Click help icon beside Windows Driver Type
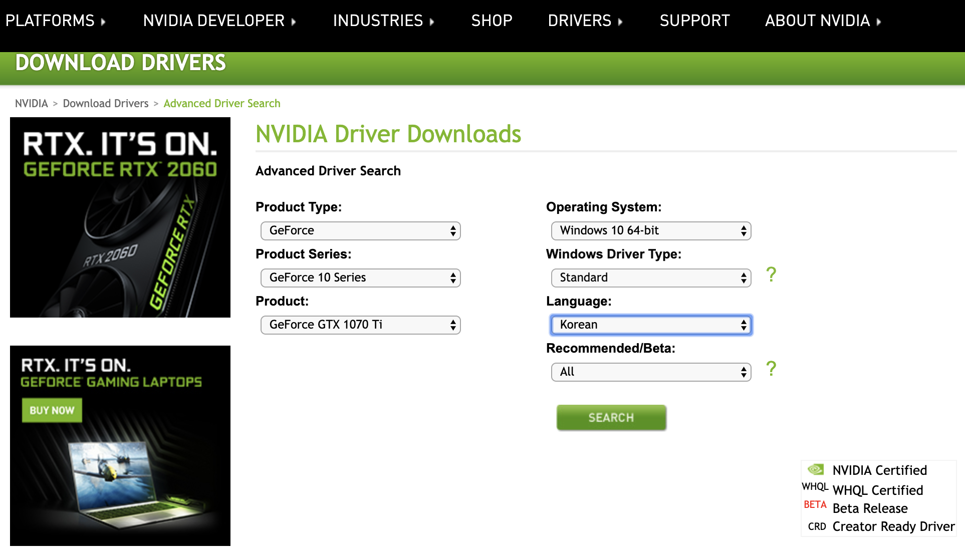This screenshot has width=965, height=560. pyautogui.click(x=771, y=274)
